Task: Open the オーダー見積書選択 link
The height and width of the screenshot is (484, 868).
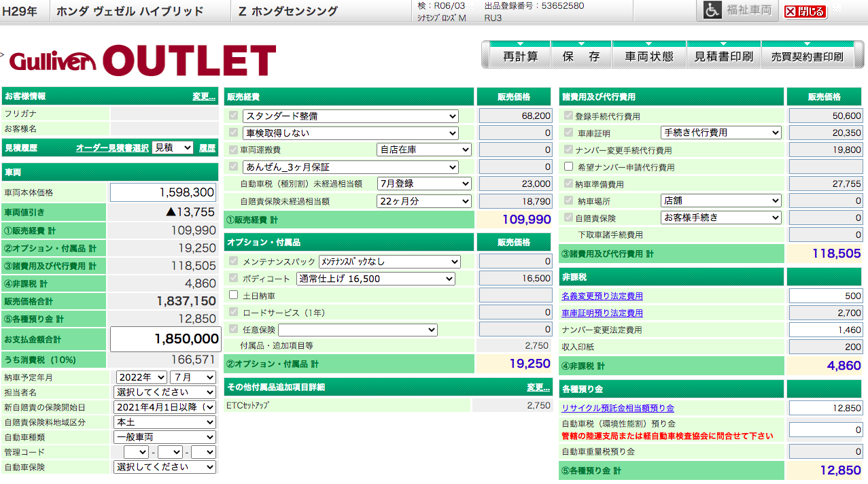Action: point(112,148)
